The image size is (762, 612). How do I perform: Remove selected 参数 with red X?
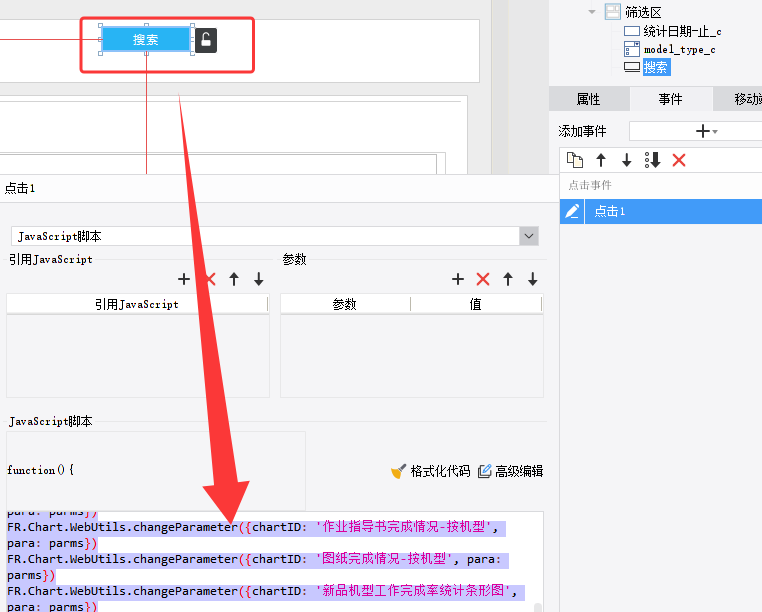click(483, 279)
